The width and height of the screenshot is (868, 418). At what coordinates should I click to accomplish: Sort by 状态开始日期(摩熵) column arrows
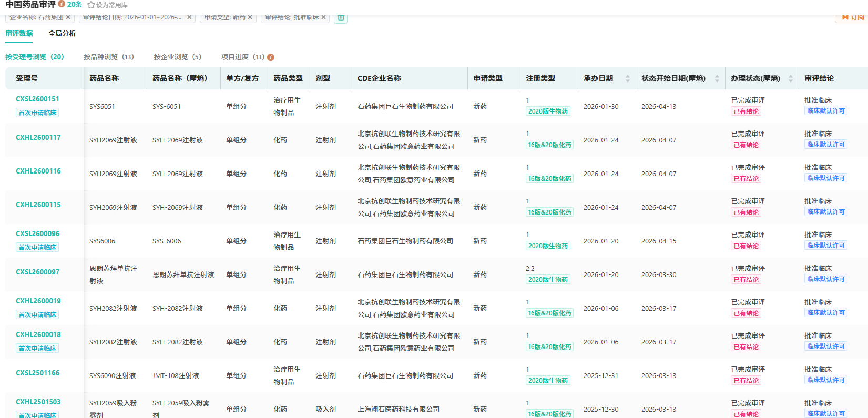pos(717,78)
